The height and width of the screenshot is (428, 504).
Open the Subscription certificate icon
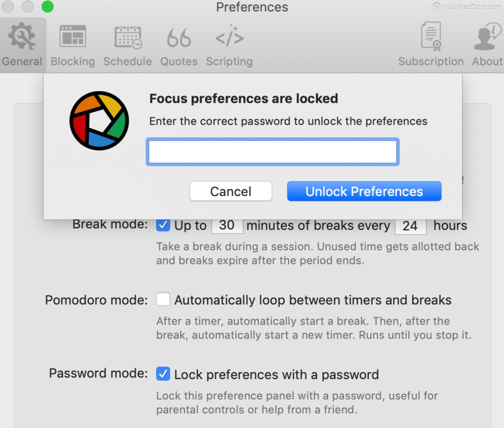431,36
